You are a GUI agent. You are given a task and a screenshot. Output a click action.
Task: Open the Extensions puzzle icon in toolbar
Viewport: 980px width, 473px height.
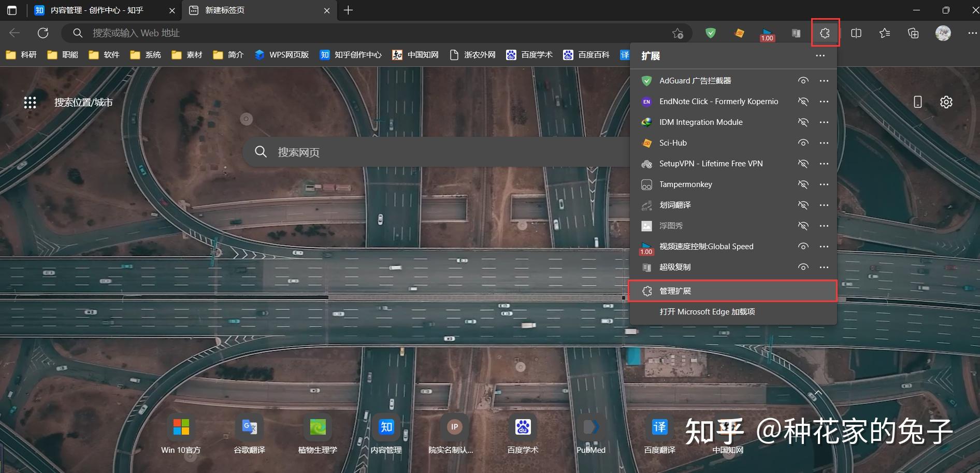(825, 33)
